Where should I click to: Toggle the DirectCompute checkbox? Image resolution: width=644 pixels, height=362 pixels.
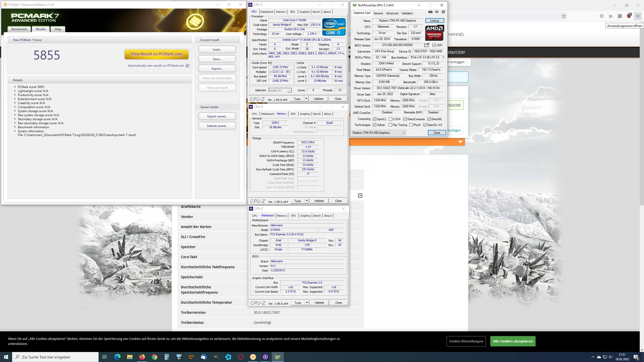405,119
